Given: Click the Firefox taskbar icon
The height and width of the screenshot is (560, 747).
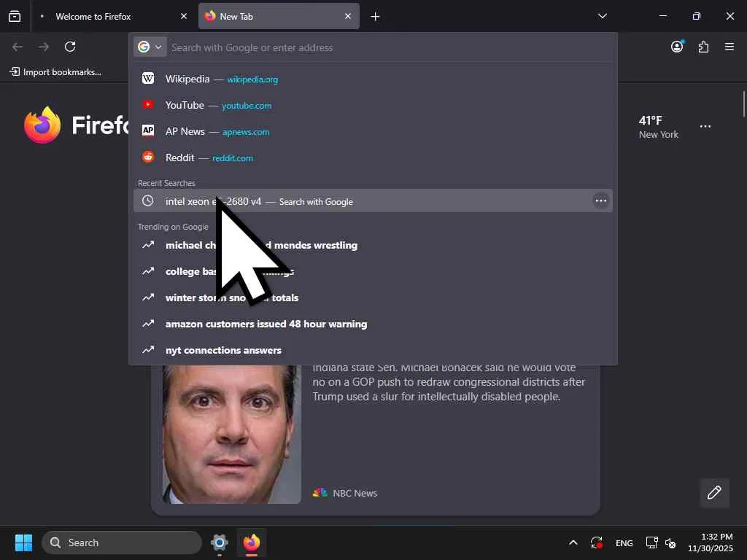Looking at the screenshot, I should click(x=252, y=542).
